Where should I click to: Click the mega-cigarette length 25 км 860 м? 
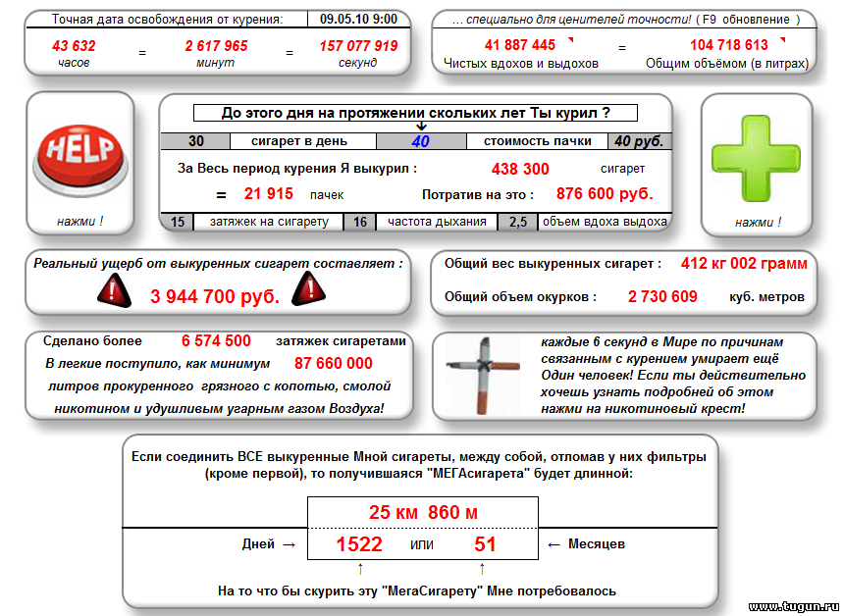point(423,512)
